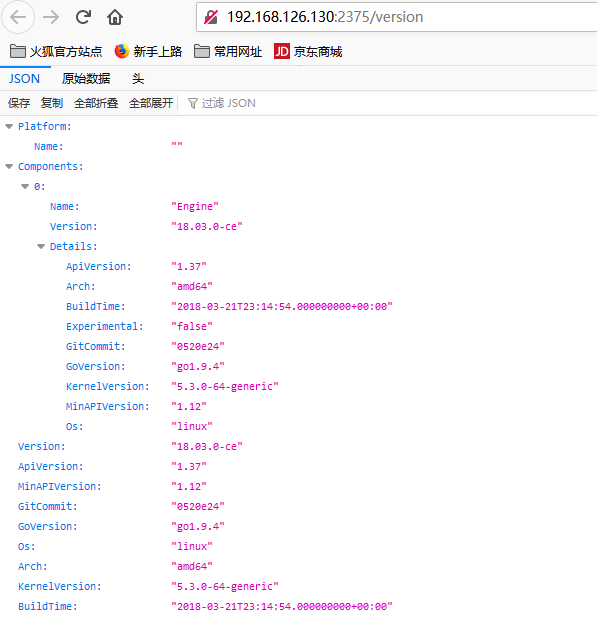
Task: Collapse the 0 array item node
Action: point(25,187)
